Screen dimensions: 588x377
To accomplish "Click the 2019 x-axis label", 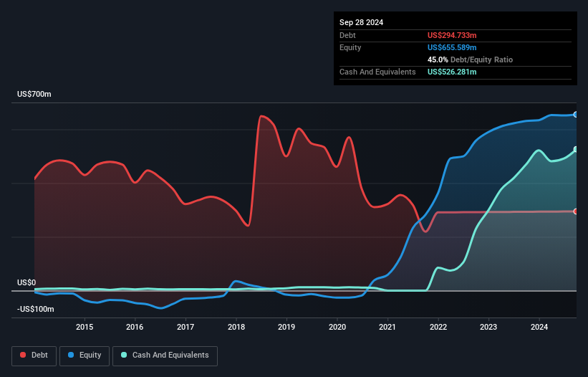I will click(x=286, y=327).
